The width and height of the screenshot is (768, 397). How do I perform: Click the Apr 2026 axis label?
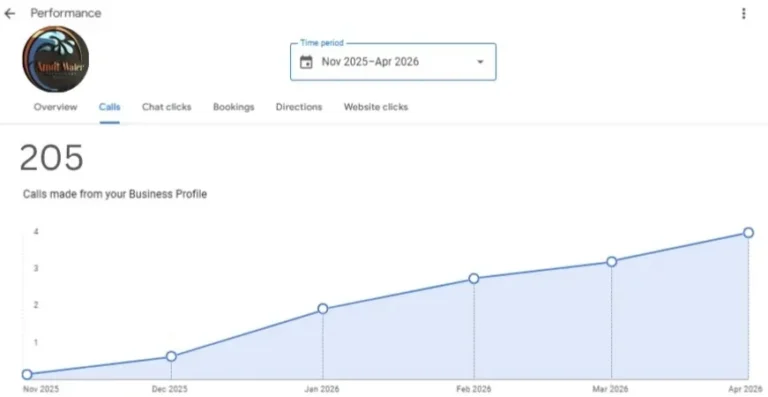(x=745, y=390)
